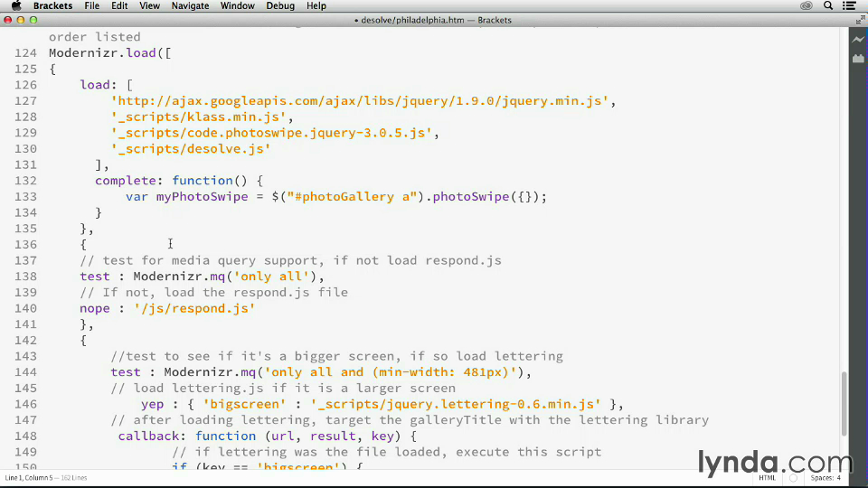Open the File menu
Image resolution: width=868 pixels, height=488 pixels.
click(x=92, y=5)
